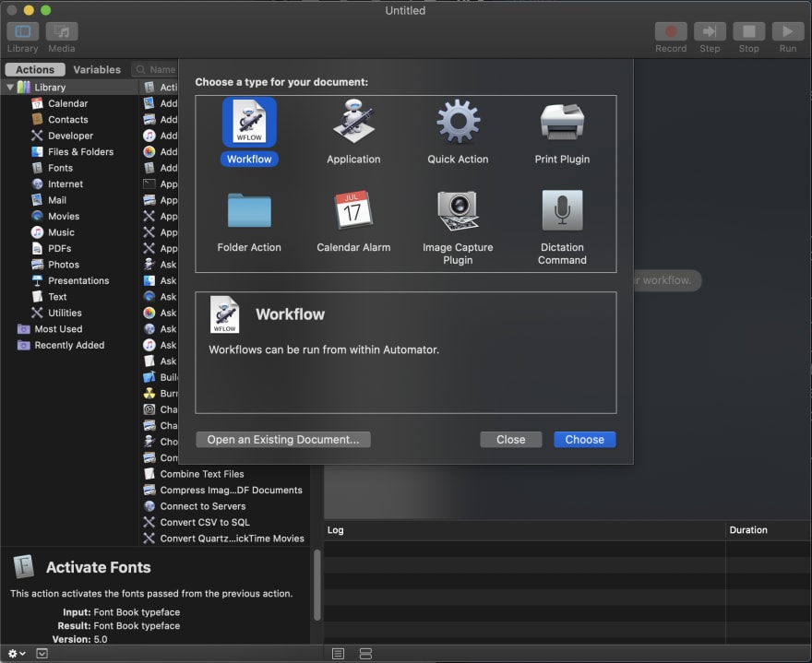Click the Duration column header
This screenshot has height=663, width=812.
(769, 530)
